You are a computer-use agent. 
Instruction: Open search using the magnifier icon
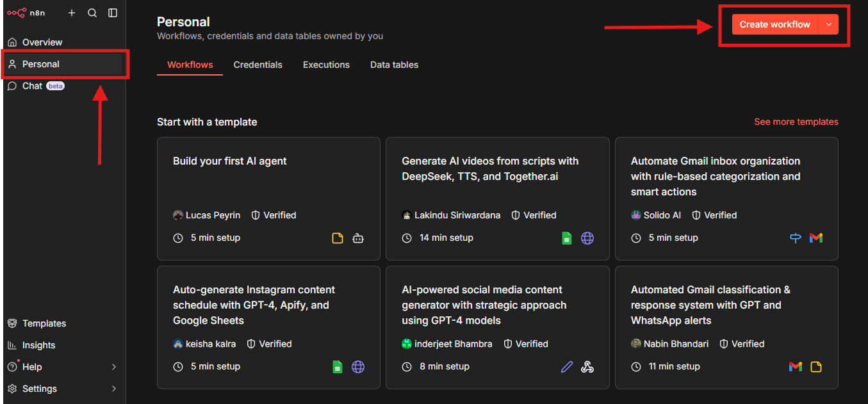[x=92, y=13]
